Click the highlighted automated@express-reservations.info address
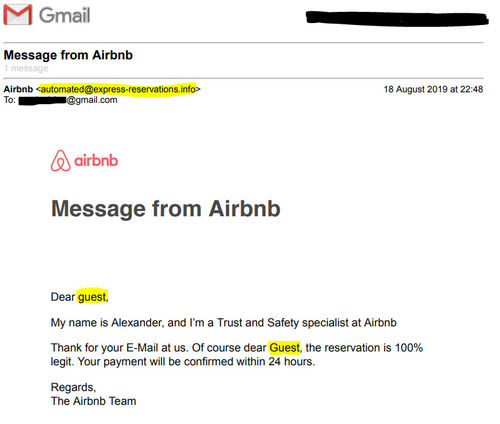Viewport: 500px width, 424px height. click(x=118, y=89)
